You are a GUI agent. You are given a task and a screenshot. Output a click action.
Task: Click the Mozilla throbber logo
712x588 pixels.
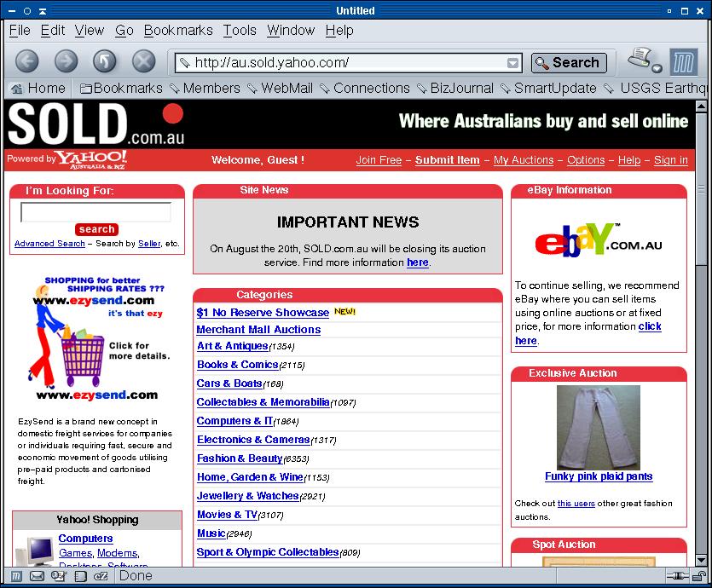(x=683, y=61)
